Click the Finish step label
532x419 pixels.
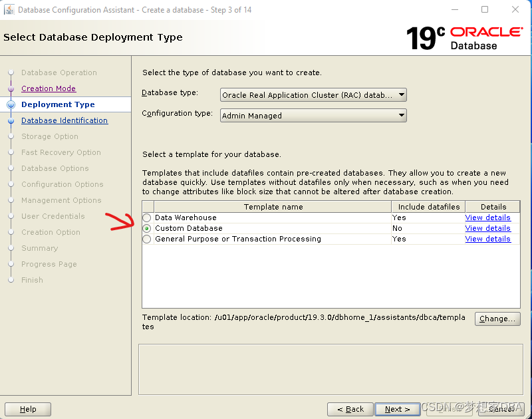pyautogui.click(x=32, y=280)
